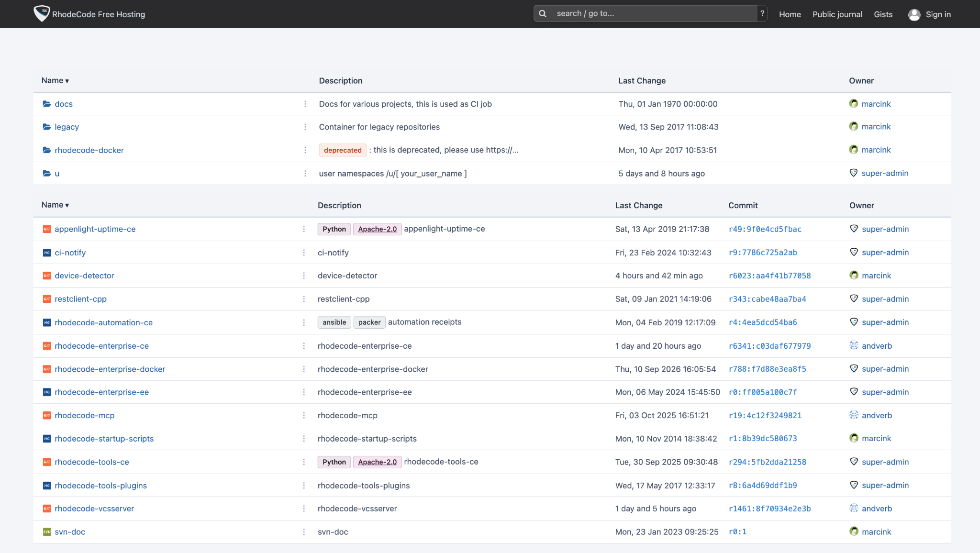Screen dimensions: 980x553
Task: Click the git icon beside appenlight-uptime-ce
Action: tap(47, 229)
